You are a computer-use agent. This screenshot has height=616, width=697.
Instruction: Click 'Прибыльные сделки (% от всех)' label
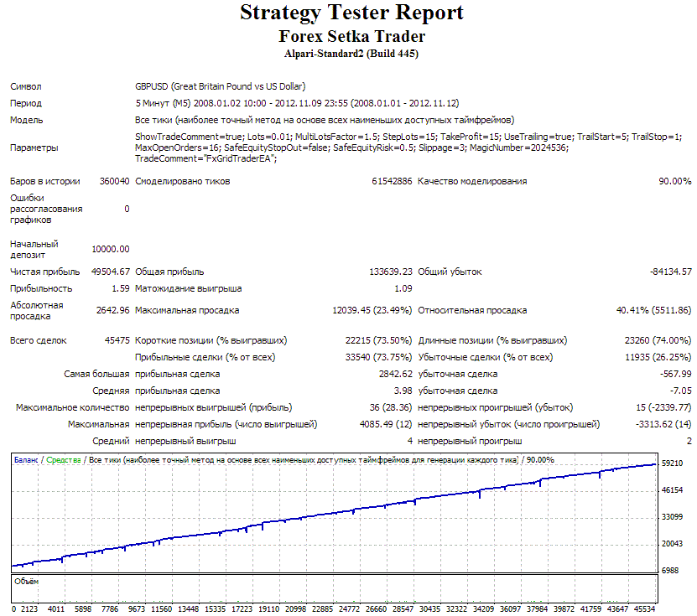pos(205,358)
